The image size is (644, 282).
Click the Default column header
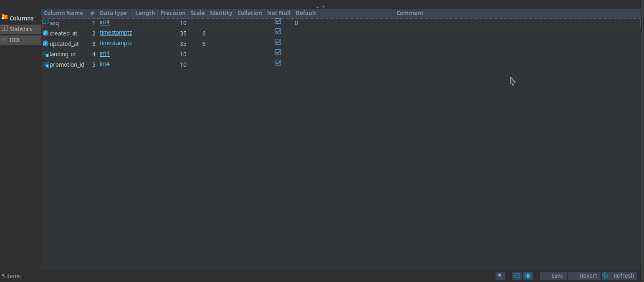pos(343,13)
